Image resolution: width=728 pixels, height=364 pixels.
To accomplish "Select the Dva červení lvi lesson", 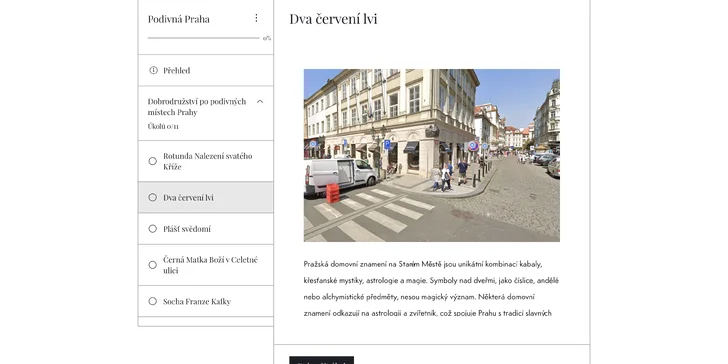I will tap(206, 197).
